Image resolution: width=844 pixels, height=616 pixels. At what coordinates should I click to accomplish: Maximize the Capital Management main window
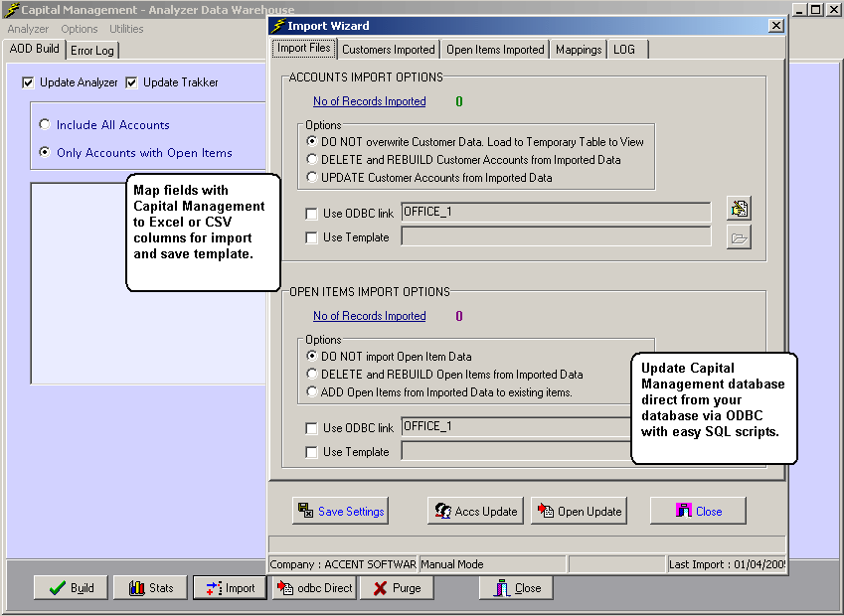815,9
